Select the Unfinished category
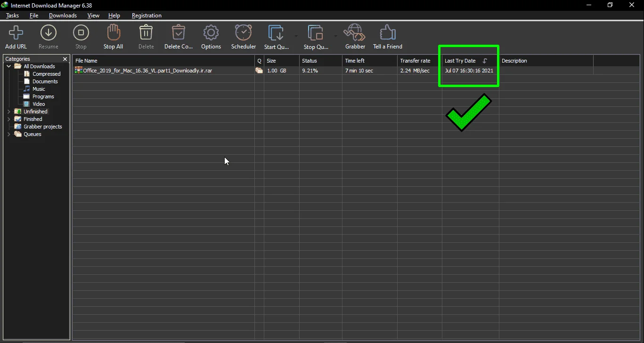Viewport: 644px width, 343px height. [35, 112]
